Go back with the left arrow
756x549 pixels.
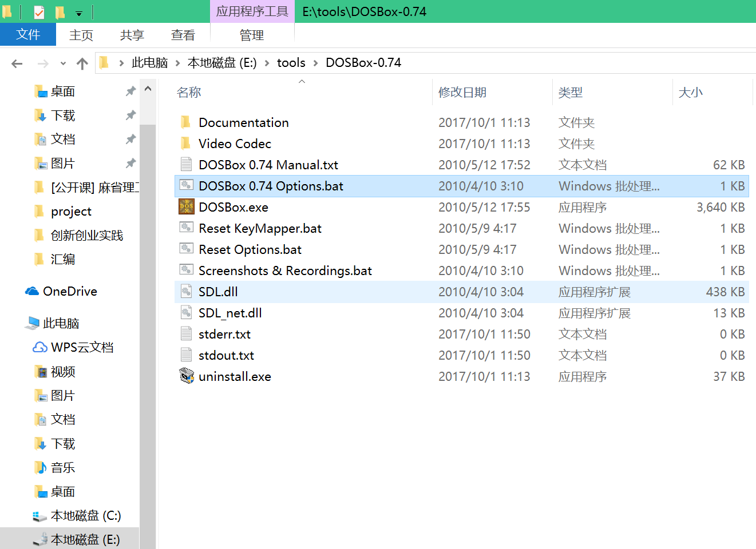[x=17, y=63]
